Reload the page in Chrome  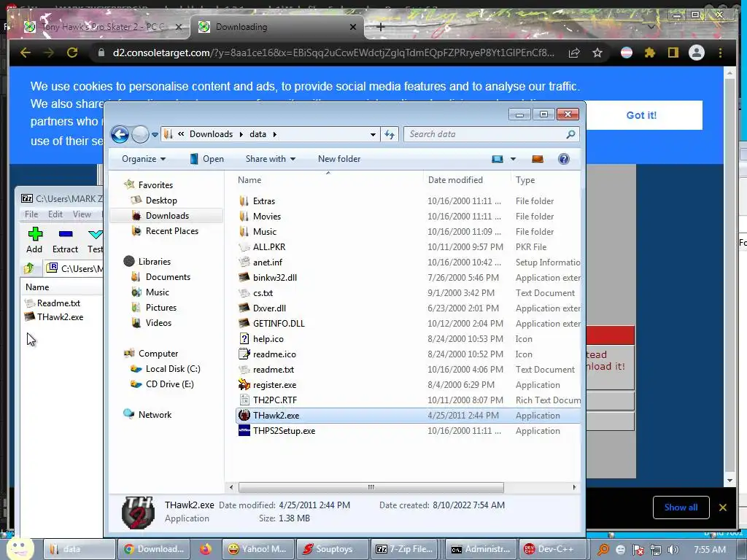(x=72, y=52)
